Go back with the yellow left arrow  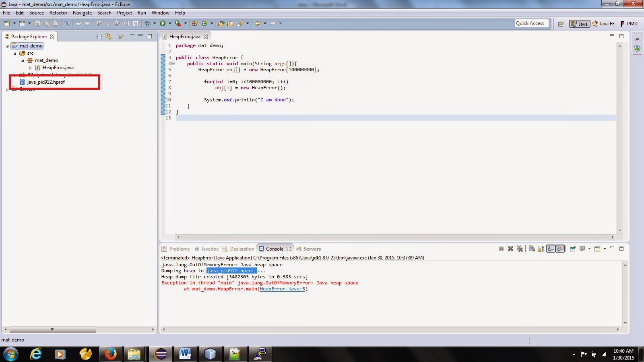[x=258, y=23]
